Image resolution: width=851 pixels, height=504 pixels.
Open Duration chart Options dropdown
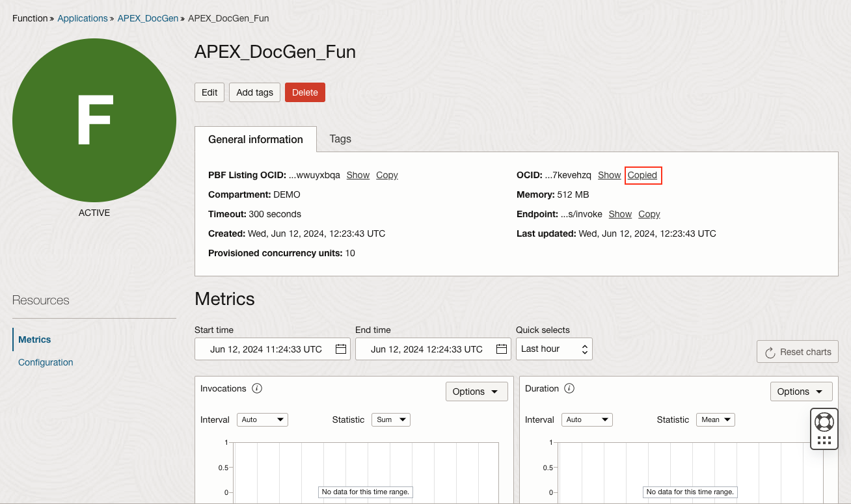(x=801, y=391)
